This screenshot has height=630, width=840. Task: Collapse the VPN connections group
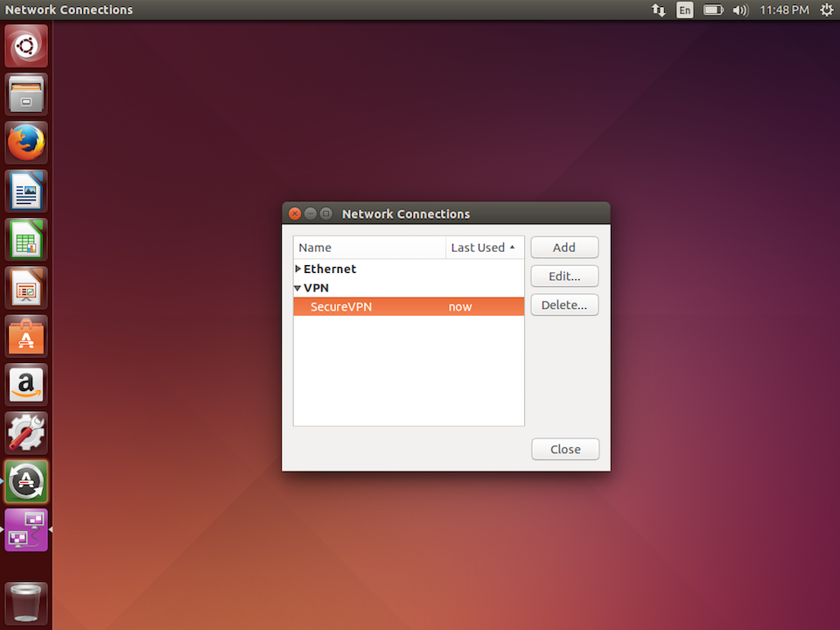pos(298,288)
